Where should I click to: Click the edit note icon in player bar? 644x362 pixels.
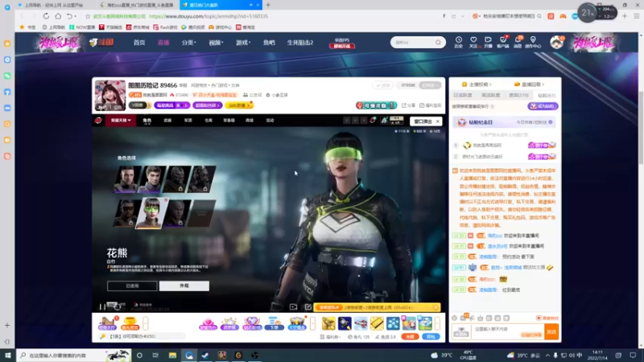pyautogui.click(x=308, y=306)
